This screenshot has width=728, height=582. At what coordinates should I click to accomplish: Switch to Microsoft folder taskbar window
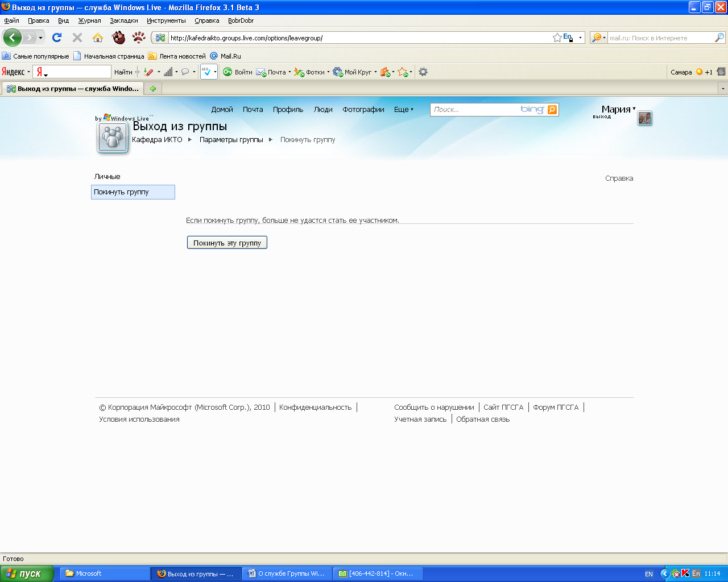[105, 573]
